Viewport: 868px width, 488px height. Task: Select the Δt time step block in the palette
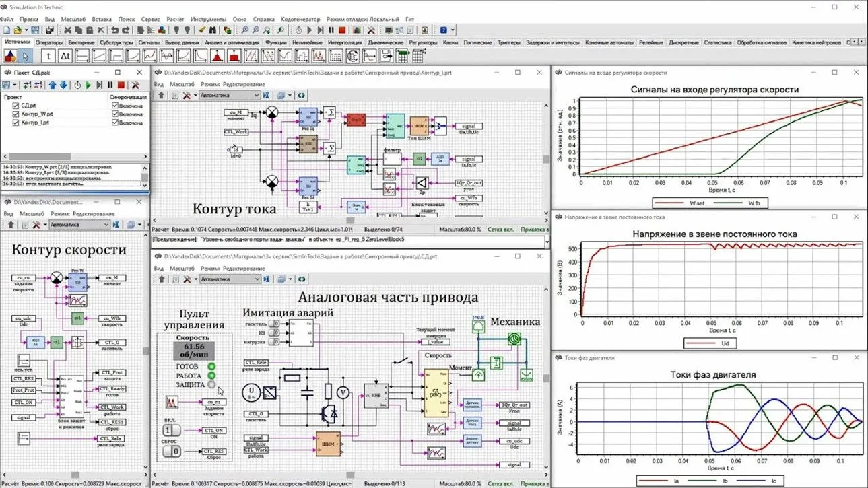(66, 56)
